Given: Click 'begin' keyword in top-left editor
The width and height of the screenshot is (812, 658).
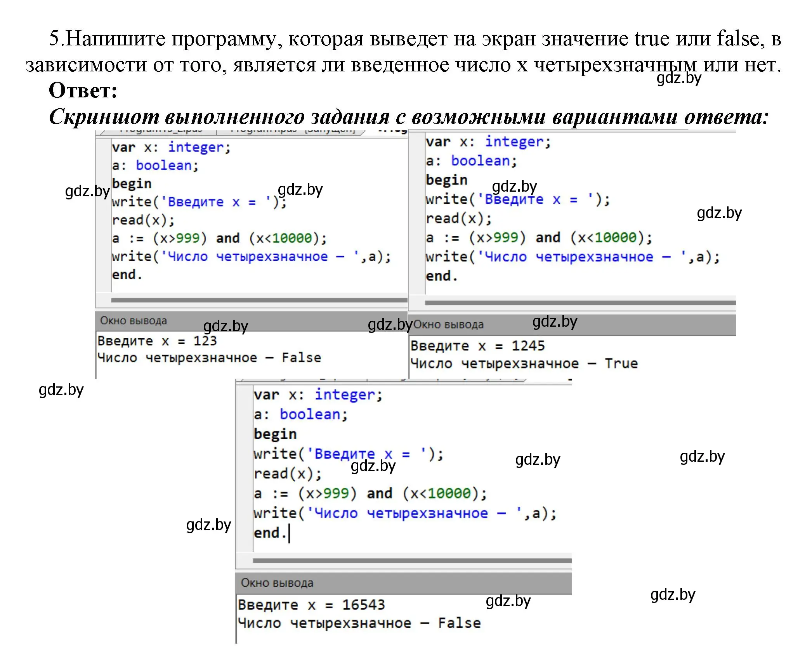Looking at the screenshot, I should tap(132, 184).
